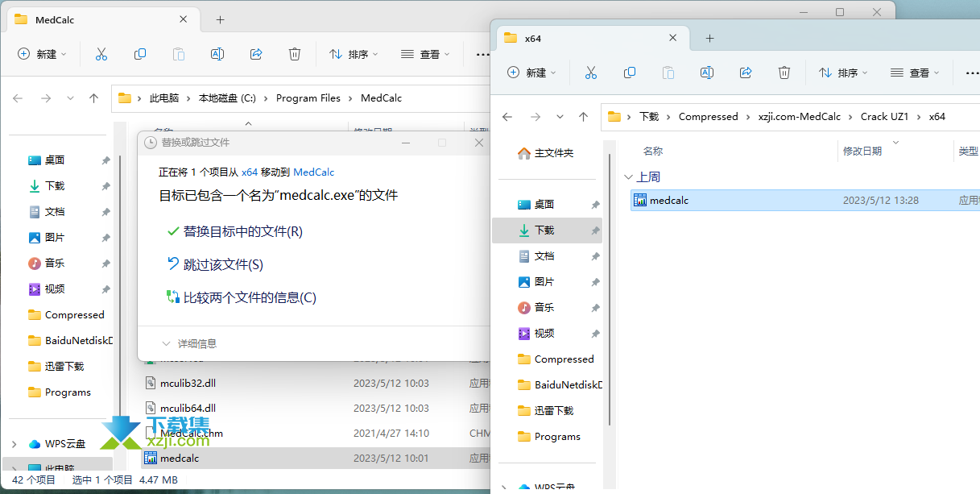Go up one level in MedCalc window
980x494 pixels.
point(94,98)
